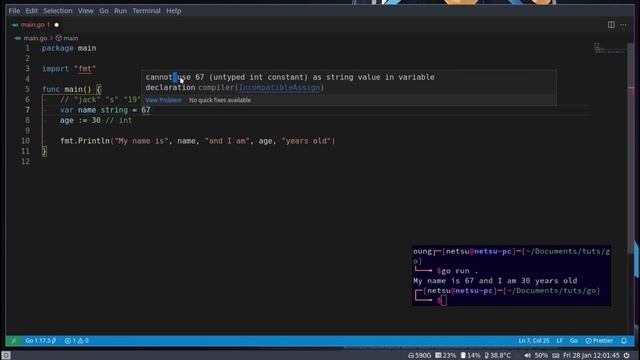Select the main.go editor tab
The height and width of the screenshot is (360, 640).
(35, 25)
